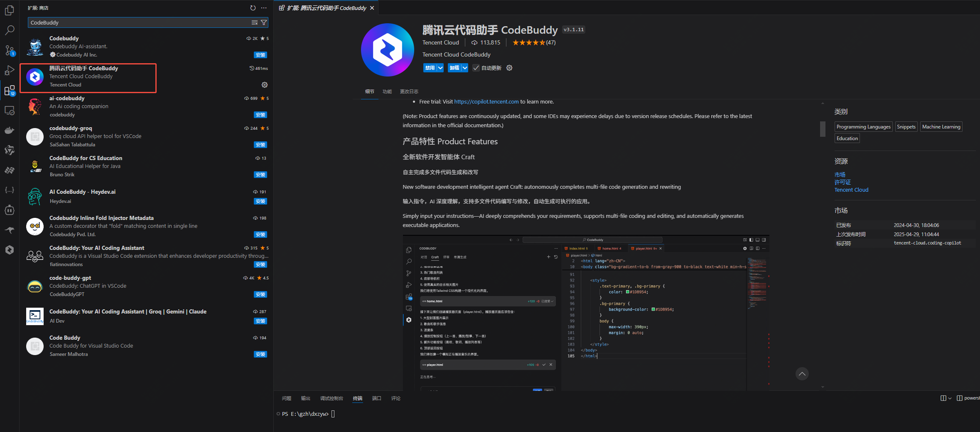Expand the 禁用 disable dropdown arrow

(440, 68)
